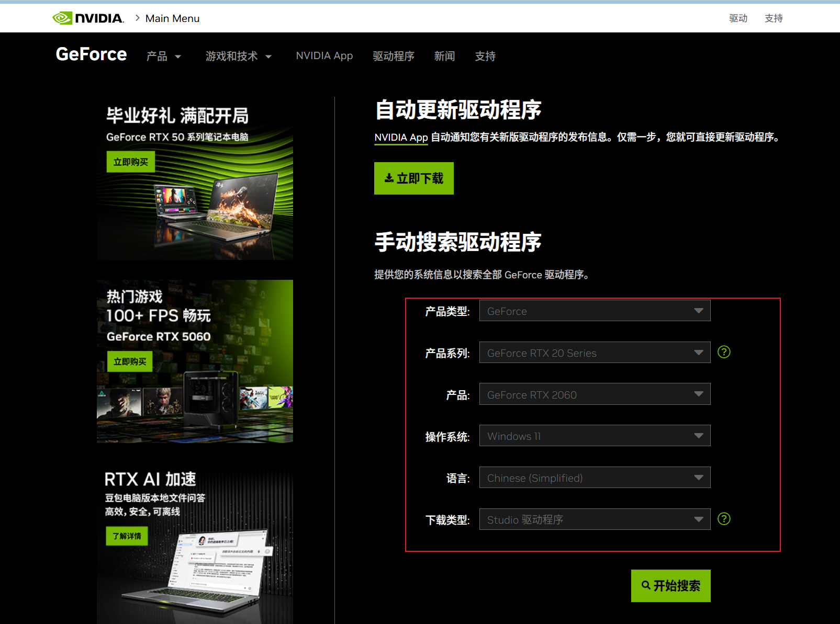Click the GeForce brand title

pyautogui.click(x=91, y=54)
